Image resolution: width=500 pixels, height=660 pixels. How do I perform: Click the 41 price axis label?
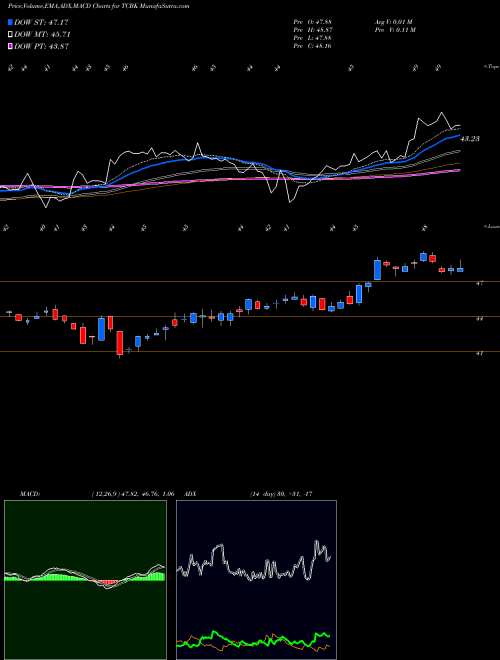pyautogui.click(x=479, y=354)
